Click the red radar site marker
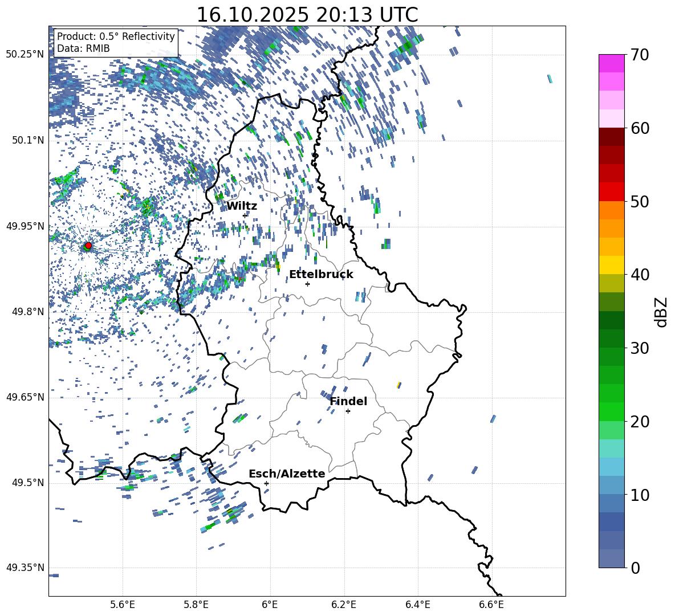This screenshot has height=616, width=675. (88, 245)
